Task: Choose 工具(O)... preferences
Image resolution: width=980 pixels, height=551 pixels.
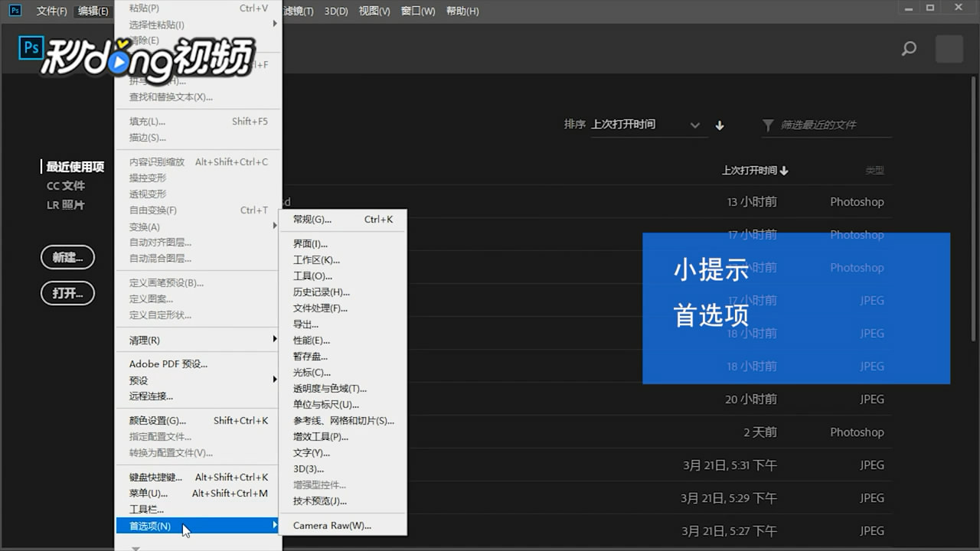Action: tap(342, 276)
